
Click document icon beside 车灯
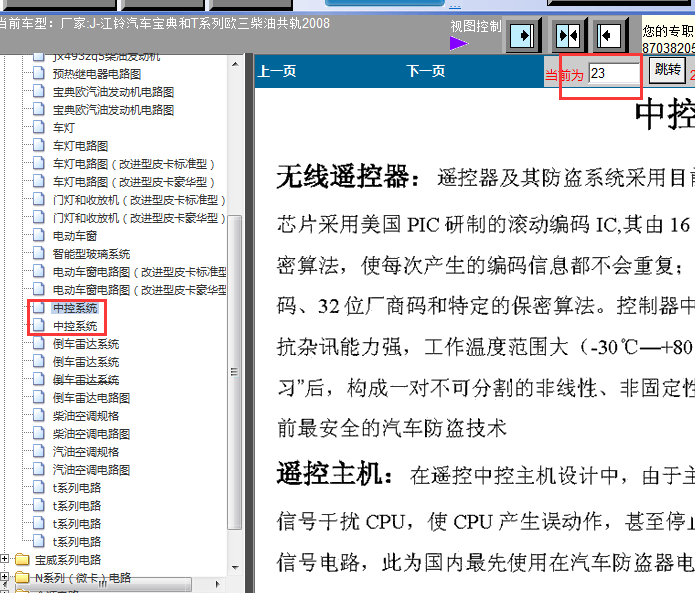[x=39, y=127]
